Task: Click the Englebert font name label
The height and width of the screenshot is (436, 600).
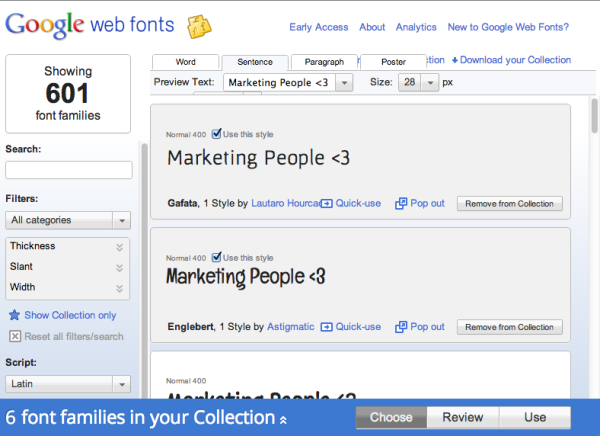Action: pos(191,327)
